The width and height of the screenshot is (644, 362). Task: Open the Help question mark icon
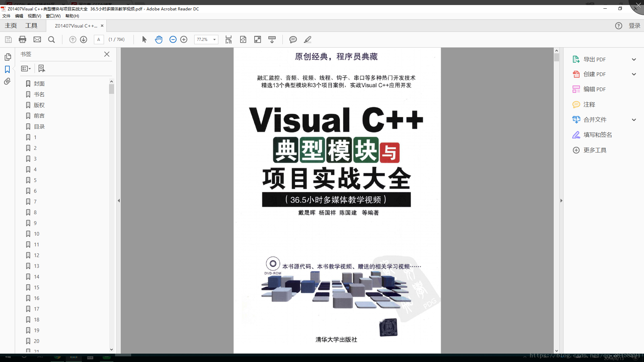pos(619,26)
